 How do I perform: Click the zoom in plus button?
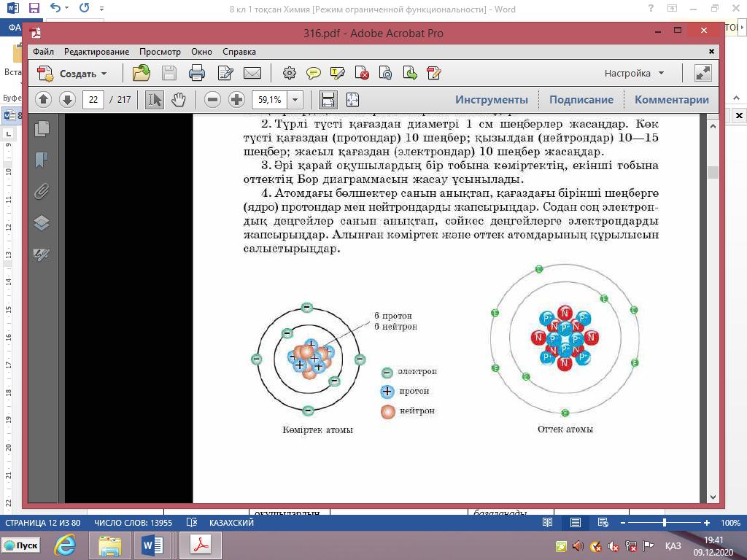(x=236, y=100)
